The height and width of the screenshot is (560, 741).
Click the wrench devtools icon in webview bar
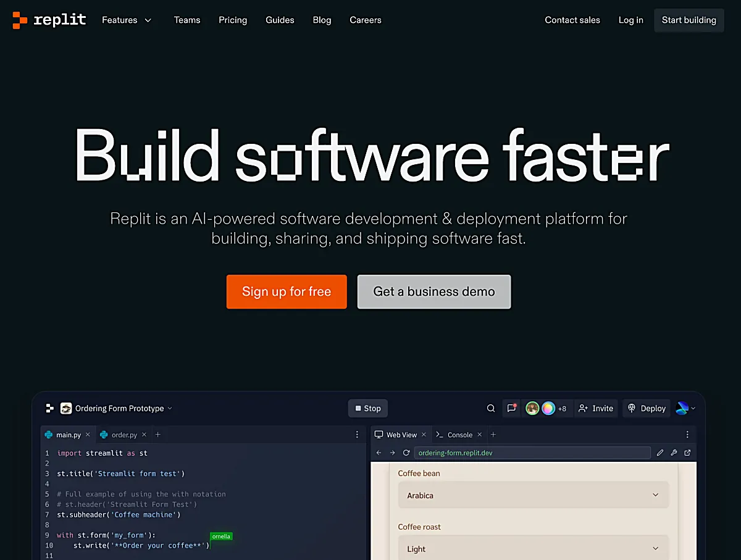point(674,453)
